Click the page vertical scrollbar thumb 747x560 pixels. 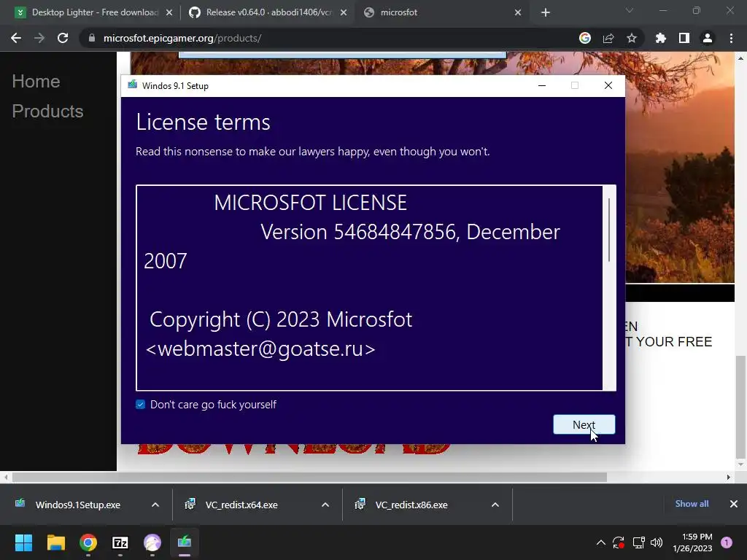pyautogui.click(x=740, y=405)
